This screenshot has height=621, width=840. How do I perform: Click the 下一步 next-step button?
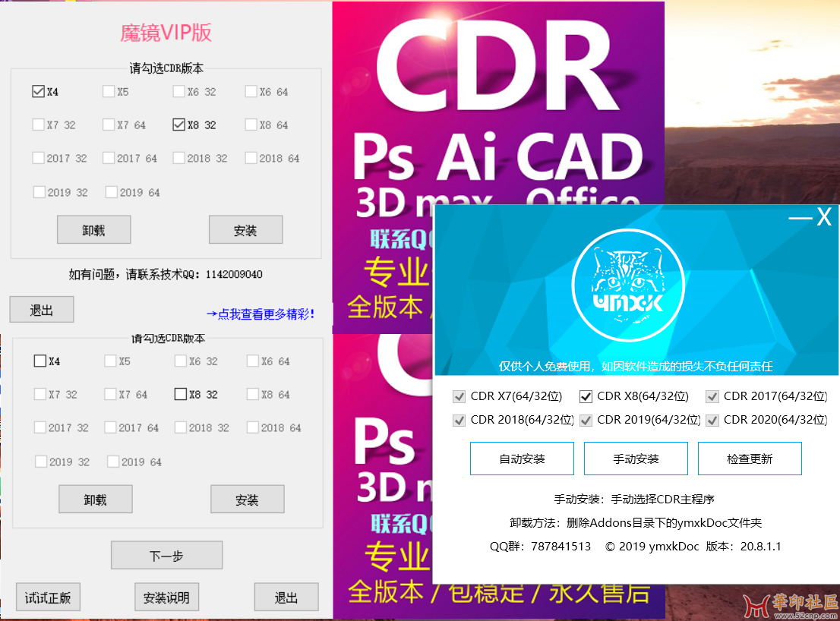click(x=166, y=555)
